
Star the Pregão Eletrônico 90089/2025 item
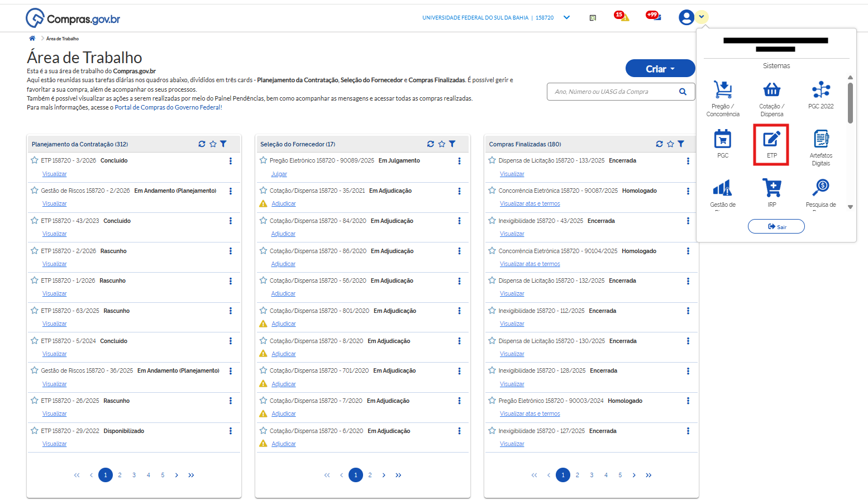(263, 160)
